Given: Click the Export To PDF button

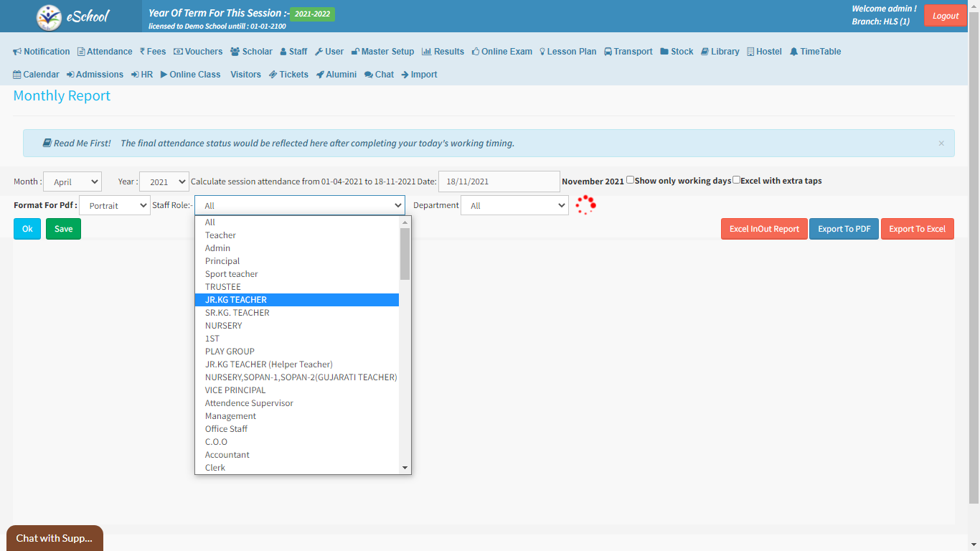Looking at the screenshot, I should tap(844, 229).
